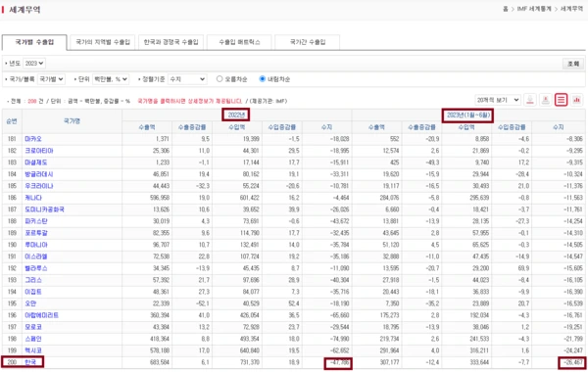Click the 수입액 header under 2023년(1월~6월)
This screenshot has width=588, height=372.
pyautogui.click(x=466, y=127)
